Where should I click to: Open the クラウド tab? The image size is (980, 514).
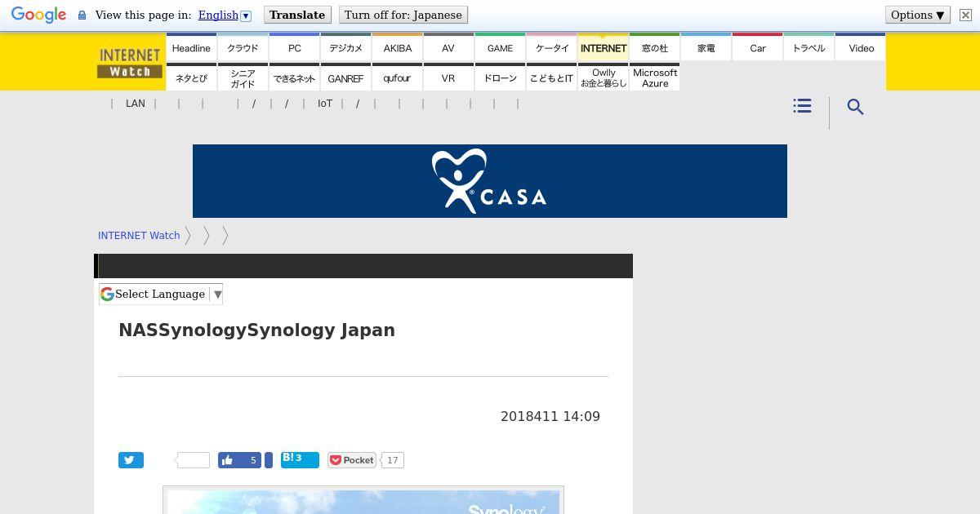coord(243,47)
